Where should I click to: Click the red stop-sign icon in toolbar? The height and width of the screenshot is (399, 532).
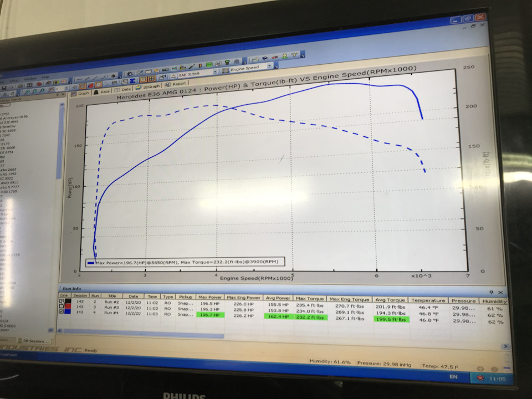(39, 84)
